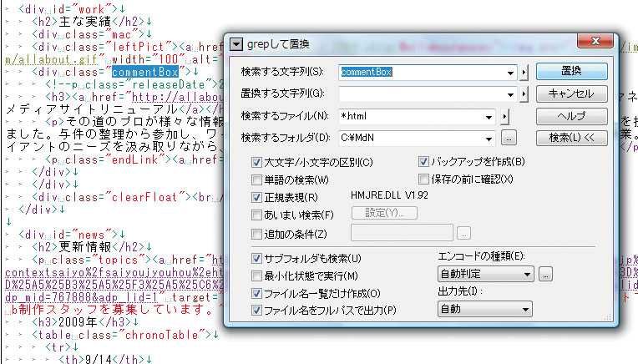638x364 pixels.
Task: Click the HMJRE.DLL V1.92 label
Action: click(389, 195)
